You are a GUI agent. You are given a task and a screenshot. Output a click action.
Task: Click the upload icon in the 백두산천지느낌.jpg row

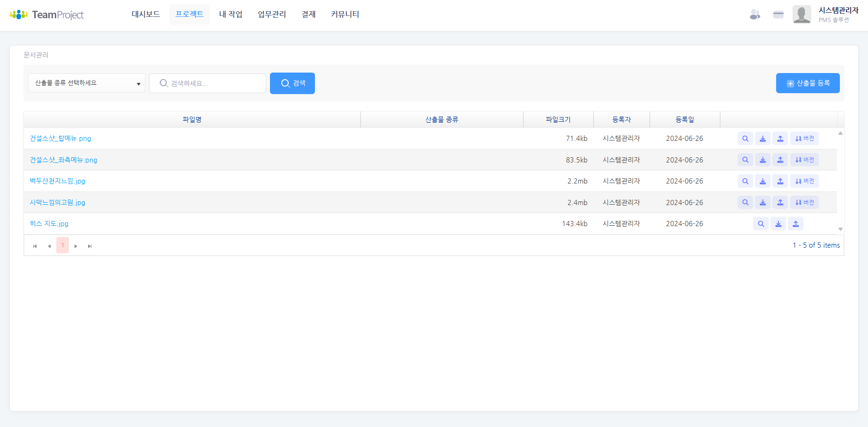click(780, 181)
